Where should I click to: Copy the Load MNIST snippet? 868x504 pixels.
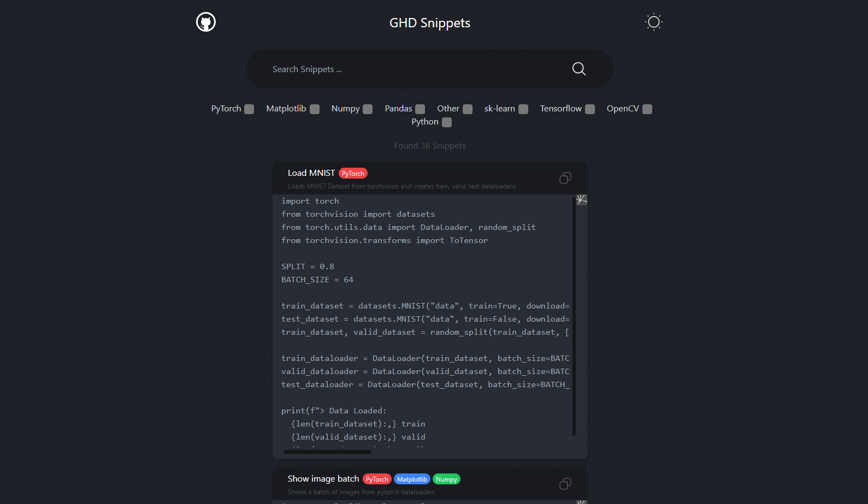[565, 178]
